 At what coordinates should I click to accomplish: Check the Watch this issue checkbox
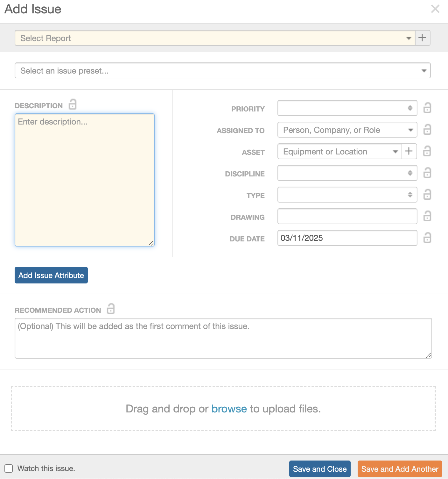coord(9,468)
